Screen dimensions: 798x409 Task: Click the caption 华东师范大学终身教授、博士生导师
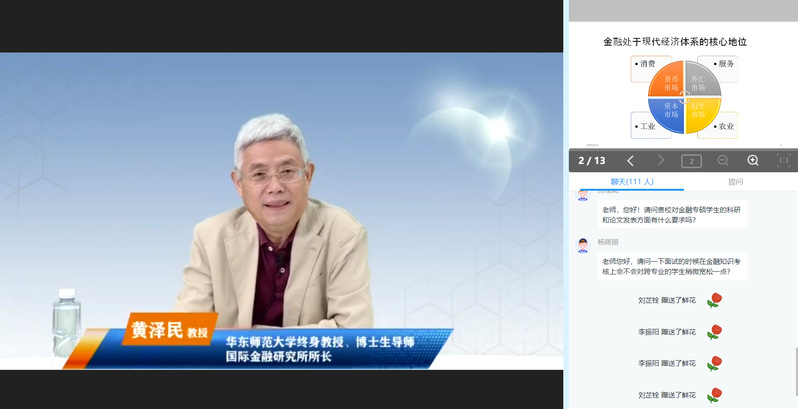pyautogui.click(x=320, y=341)
